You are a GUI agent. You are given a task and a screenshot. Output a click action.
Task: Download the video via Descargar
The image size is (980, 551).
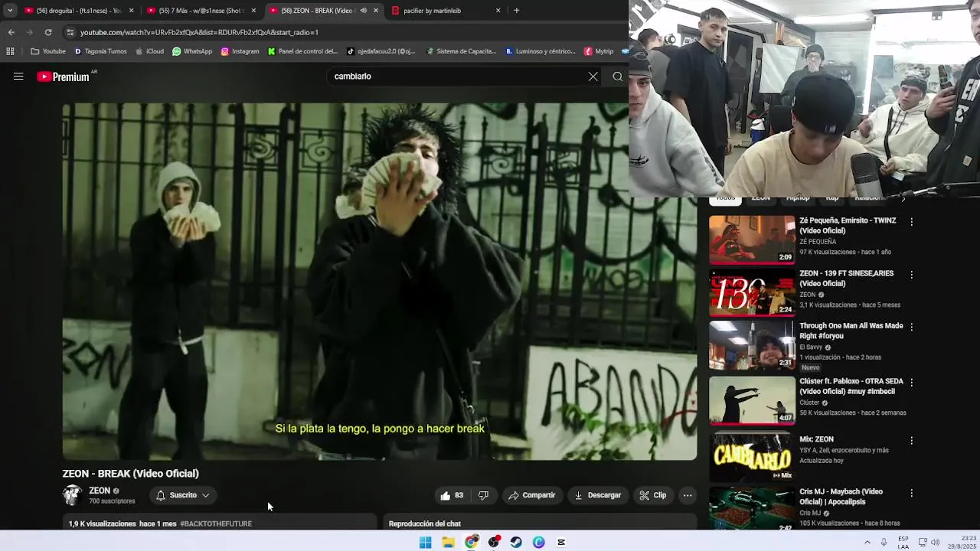point(598,495)
